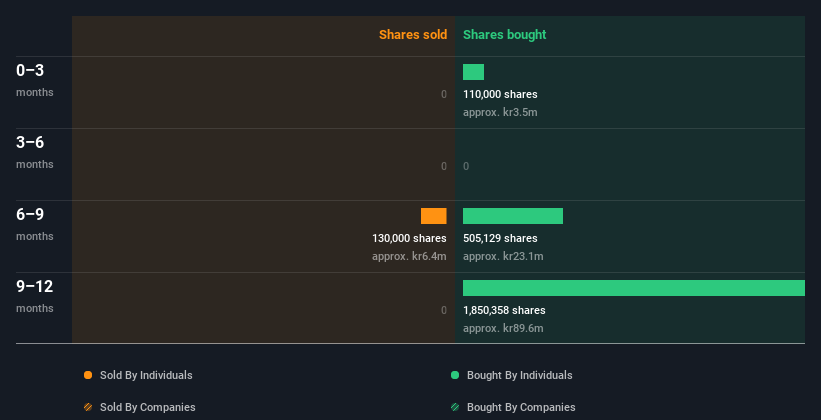Click the green bar for 0–3 months
The image size is (821, 420).
473,72
